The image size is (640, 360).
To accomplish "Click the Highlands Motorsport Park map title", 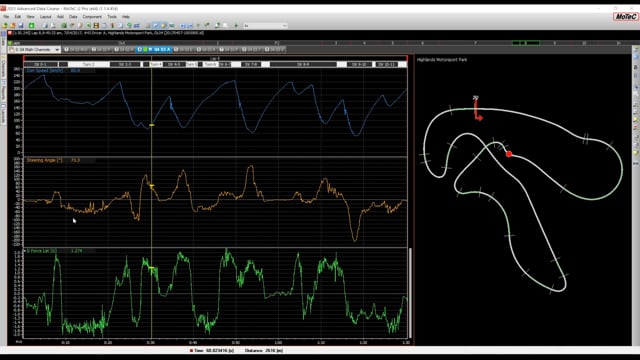I will [x=442, y=60].
